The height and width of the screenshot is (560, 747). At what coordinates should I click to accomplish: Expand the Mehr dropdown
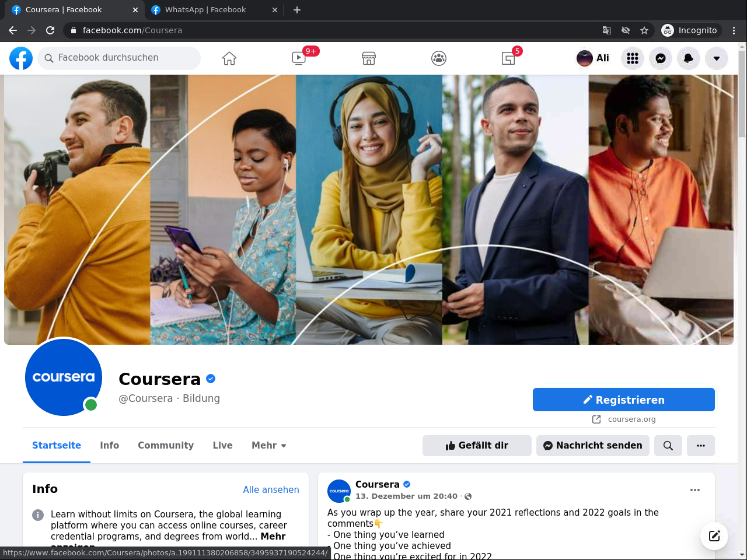[x=269, y=446]
